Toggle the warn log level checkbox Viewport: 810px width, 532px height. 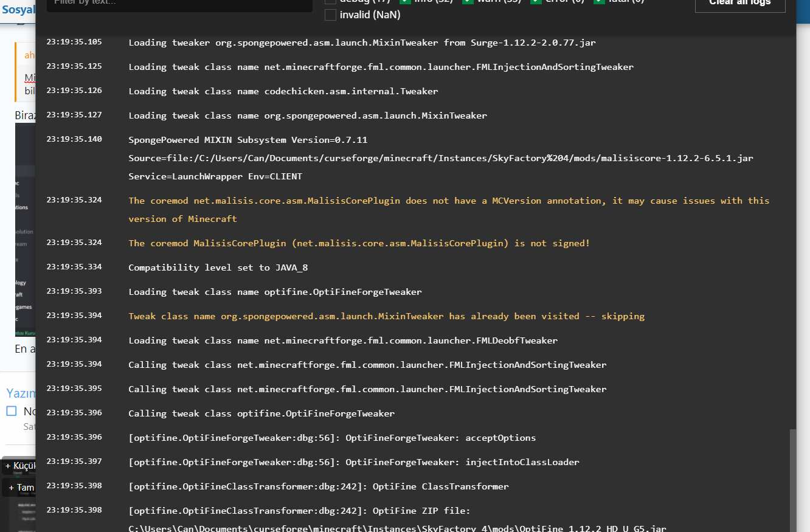(x=468, y=1)
